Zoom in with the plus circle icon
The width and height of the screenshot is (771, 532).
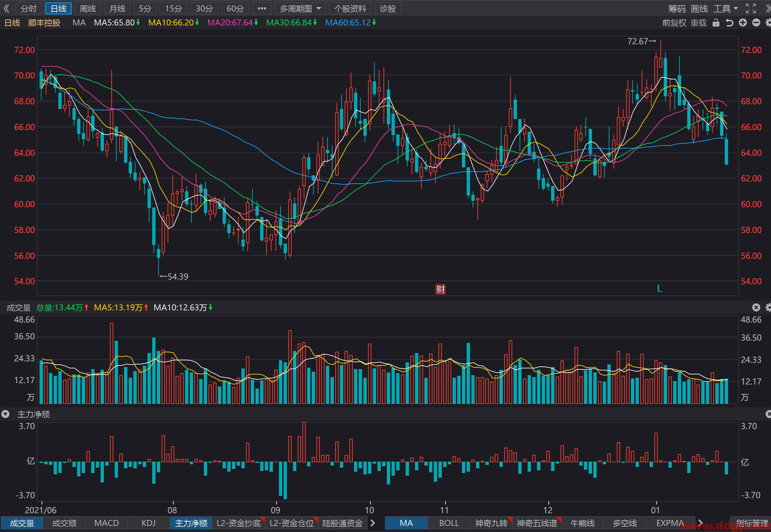[743, 23]
